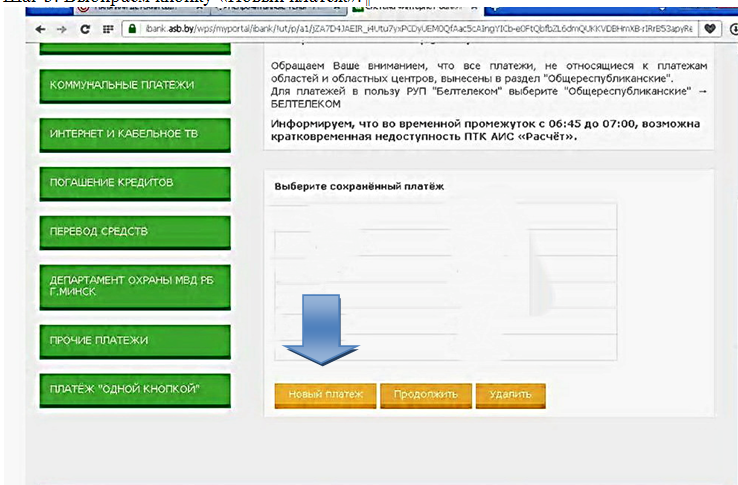Open Интернет и кабельное ТВ section
The height and width of the screenshot is (485, 738).
pos(134,133)
